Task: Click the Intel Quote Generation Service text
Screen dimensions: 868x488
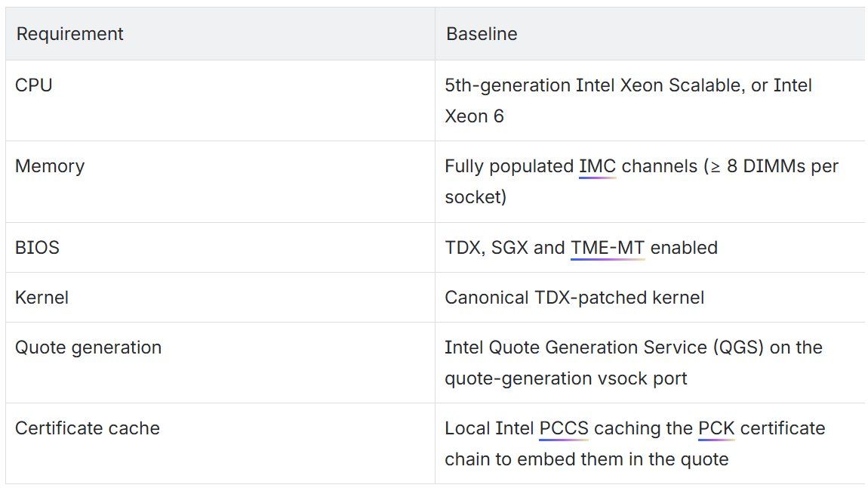Action: tap(576, 347)
